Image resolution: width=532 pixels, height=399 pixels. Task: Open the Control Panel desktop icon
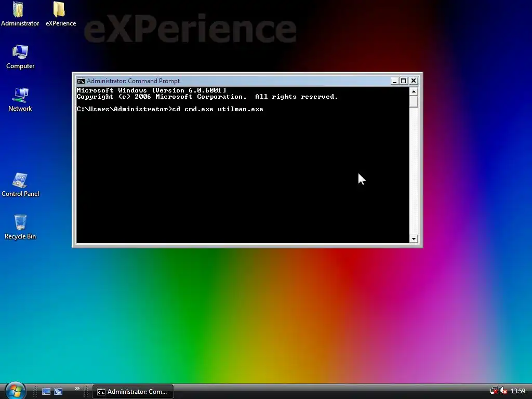click(x=20, y=185)
